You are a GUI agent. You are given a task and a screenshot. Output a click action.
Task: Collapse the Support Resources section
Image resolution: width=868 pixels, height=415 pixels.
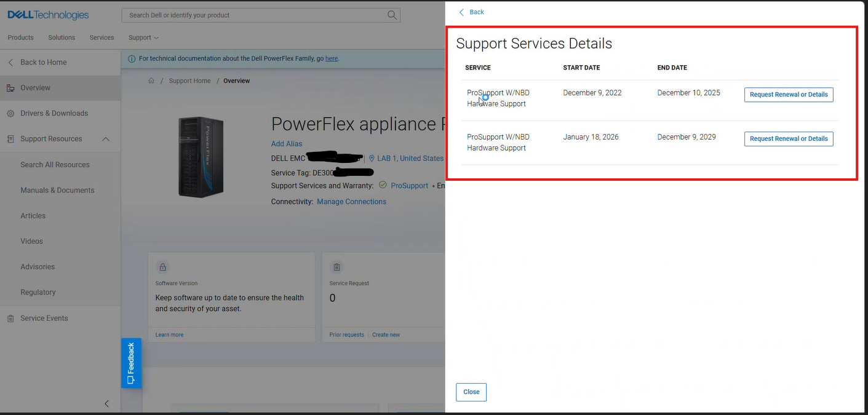[x=106, y=139]
